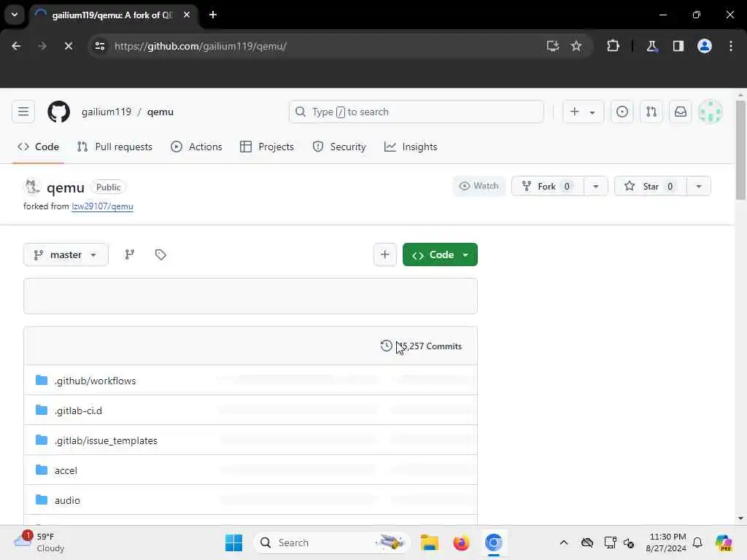Viewport: 747px width, 560px height.
Task: Show hidden system tray icons
Action: click(x=564, y=542)
